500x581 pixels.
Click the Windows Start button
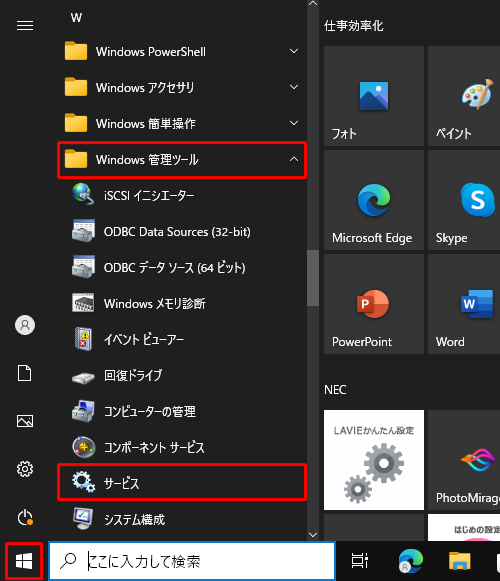click(24, 561)
